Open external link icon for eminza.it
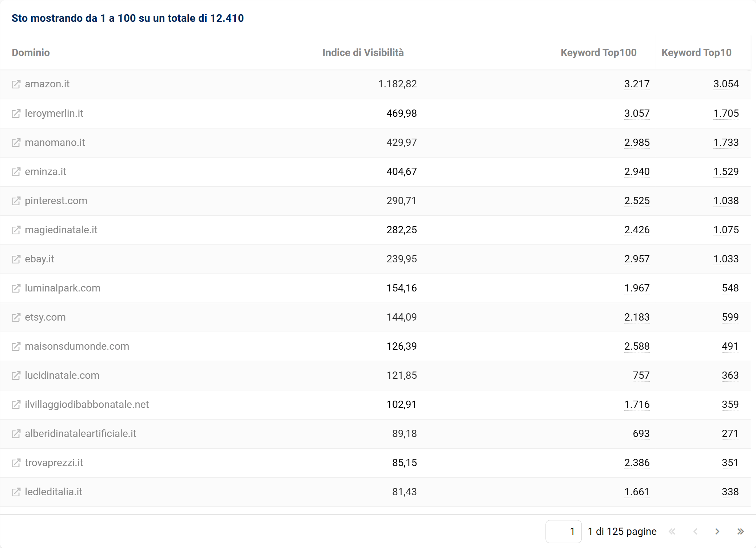This screenshot has height=548, width=756. tap(16, 172)
